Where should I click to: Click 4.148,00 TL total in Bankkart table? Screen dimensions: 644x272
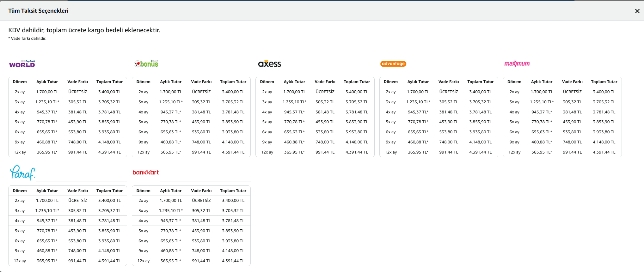tap(233, 251)
